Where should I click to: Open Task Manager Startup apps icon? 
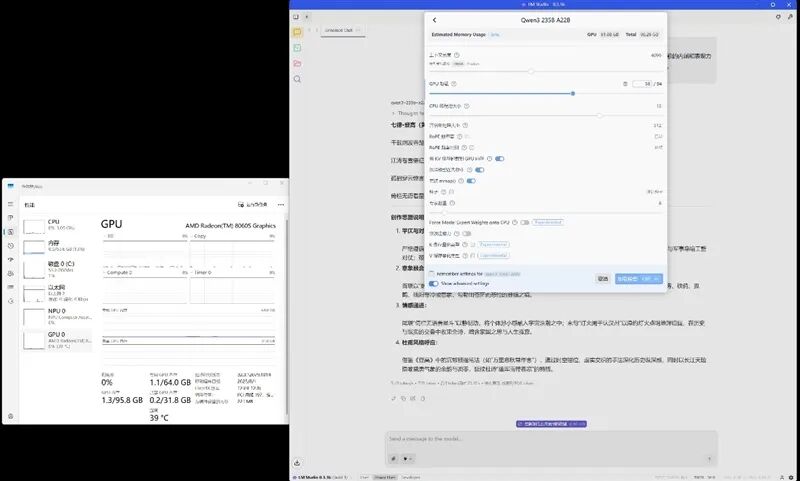(11, 260)
